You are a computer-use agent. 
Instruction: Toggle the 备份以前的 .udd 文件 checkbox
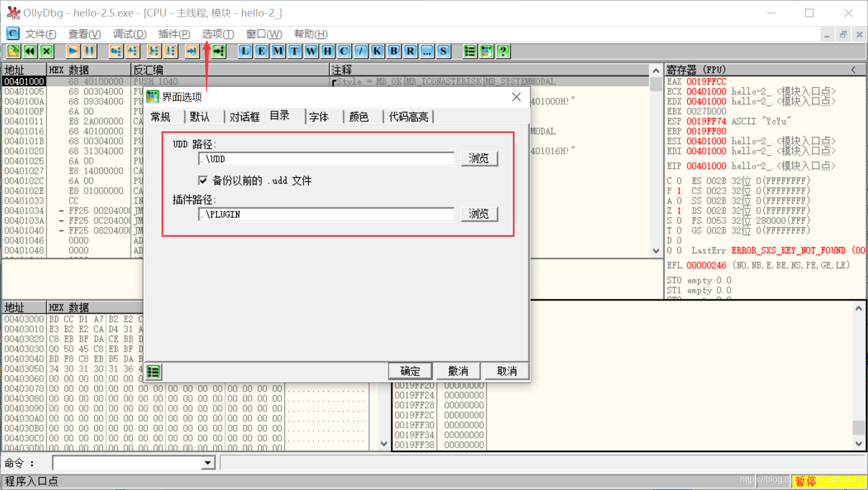click(203, 180)
